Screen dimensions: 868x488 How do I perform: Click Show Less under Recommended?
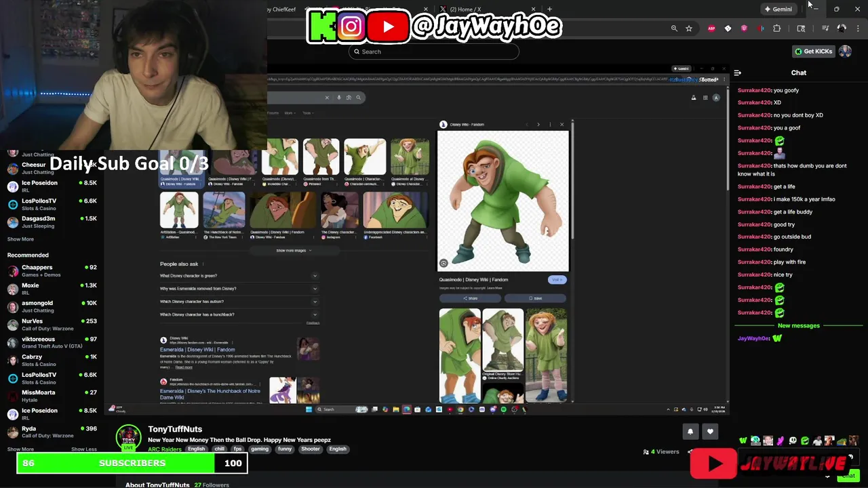point(84,449)
